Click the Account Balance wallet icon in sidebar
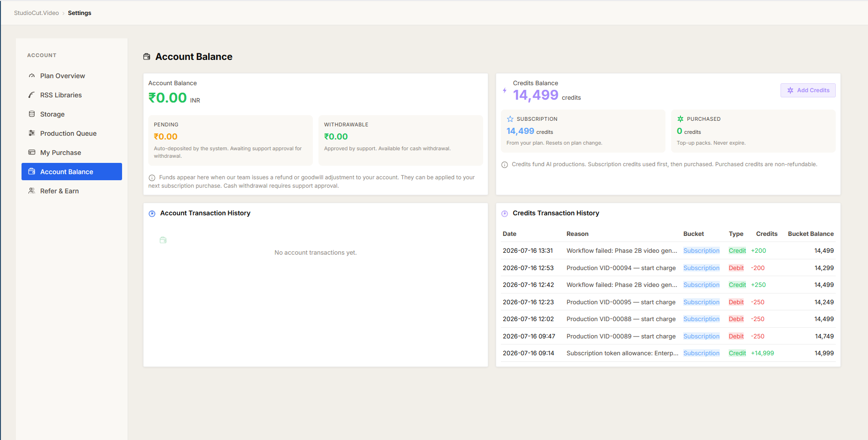 click(32, 172)
